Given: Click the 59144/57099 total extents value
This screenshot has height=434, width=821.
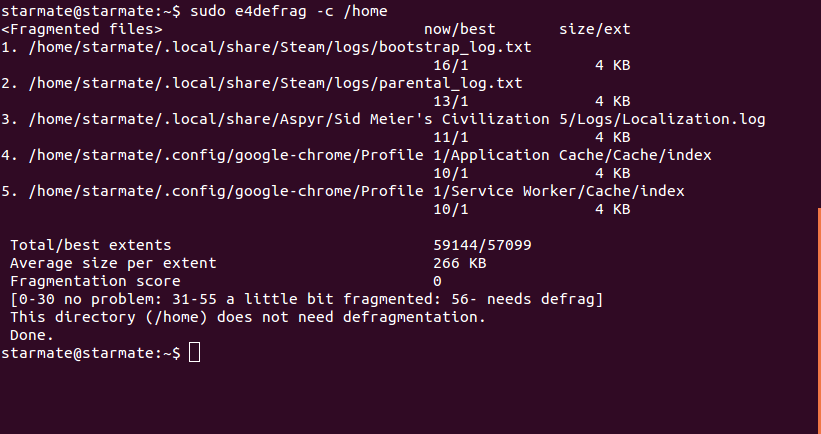Looking at the screenshot, I should tap(482, 245).
